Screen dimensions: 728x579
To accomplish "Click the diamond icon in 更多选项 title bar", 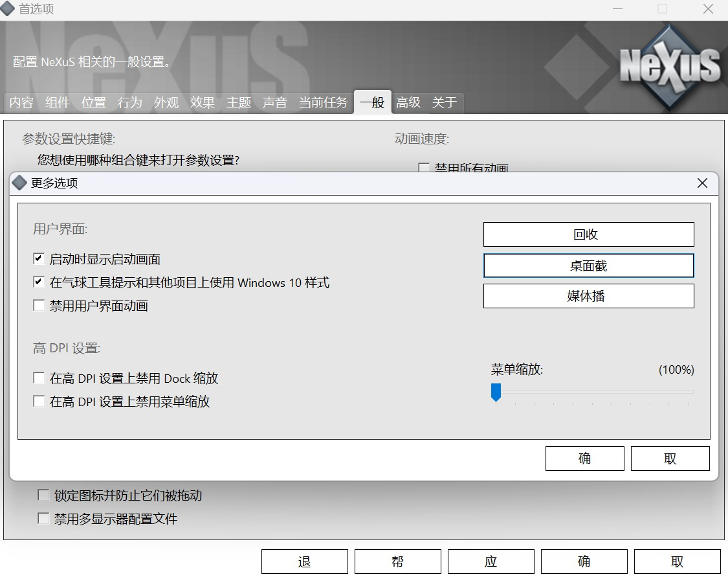I will tap(20, 183).
